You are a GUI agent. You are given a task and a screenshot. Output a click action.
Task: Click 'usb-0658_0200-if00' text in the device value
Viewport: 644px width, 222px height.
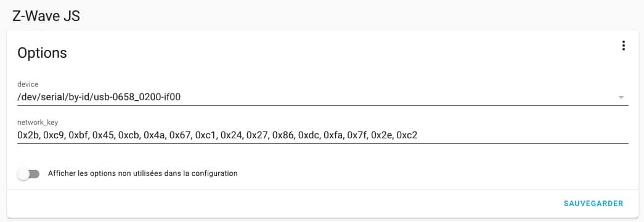pyautogui.click(x=138, y=98)
